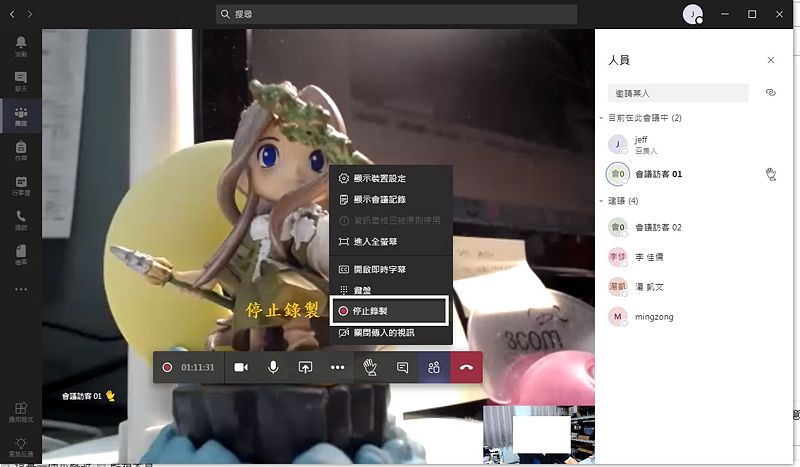
Task: Toggle the camera in the meeting toolbar
Action: (241, 367)
